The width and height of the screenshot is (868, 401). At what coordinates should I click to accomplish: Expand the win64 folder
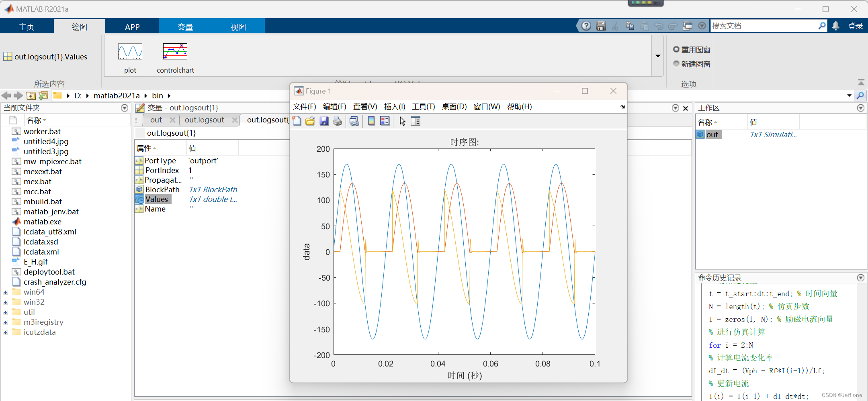coord(6,292)
